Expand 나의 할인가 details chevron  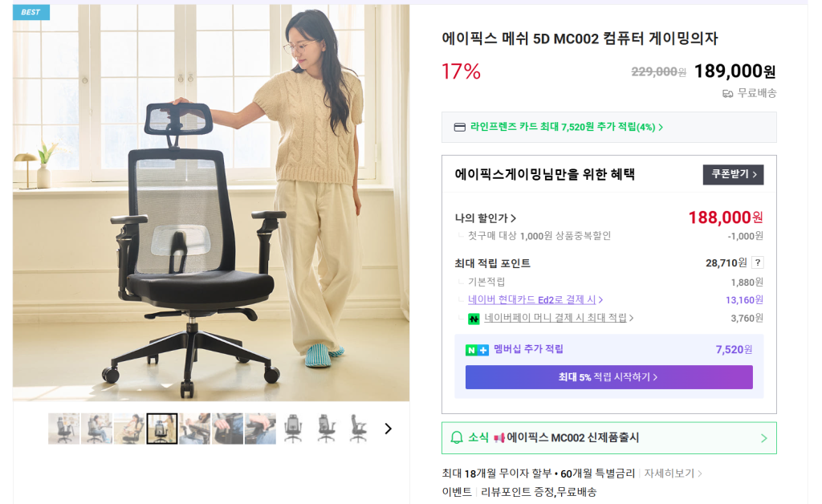click(x=513, y=218)
